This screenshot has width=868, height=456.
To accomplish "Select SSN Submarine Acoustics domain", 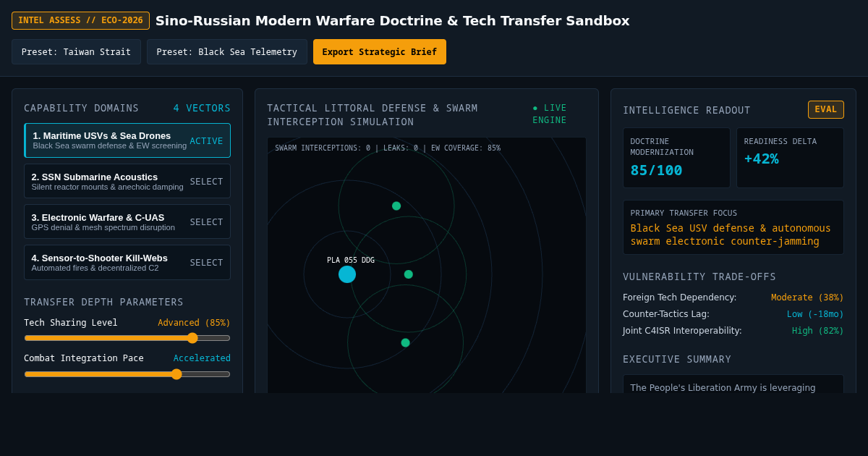I will click(127, 181).
